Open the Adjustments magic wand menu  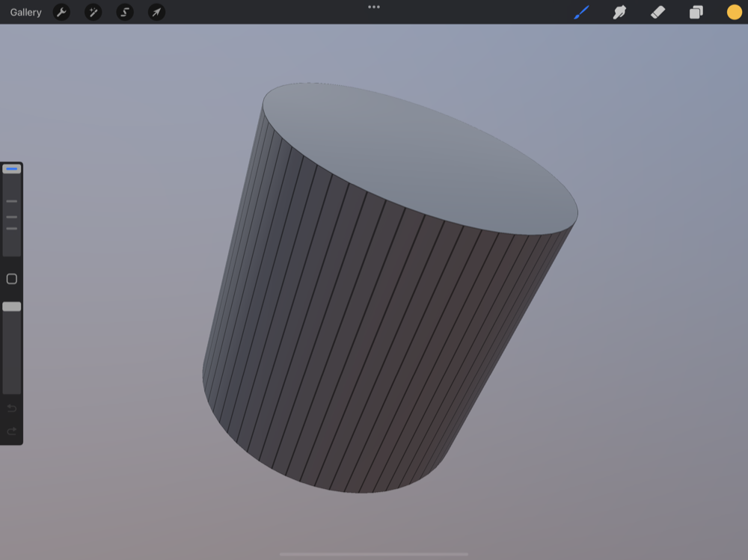pos(93,13)
